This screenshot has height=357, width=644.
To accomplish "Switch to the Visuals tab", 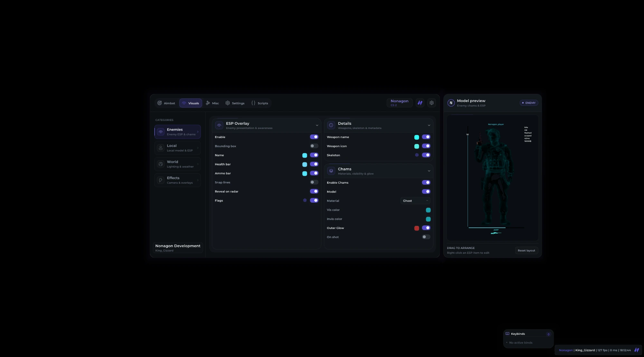I will point(191,103).
